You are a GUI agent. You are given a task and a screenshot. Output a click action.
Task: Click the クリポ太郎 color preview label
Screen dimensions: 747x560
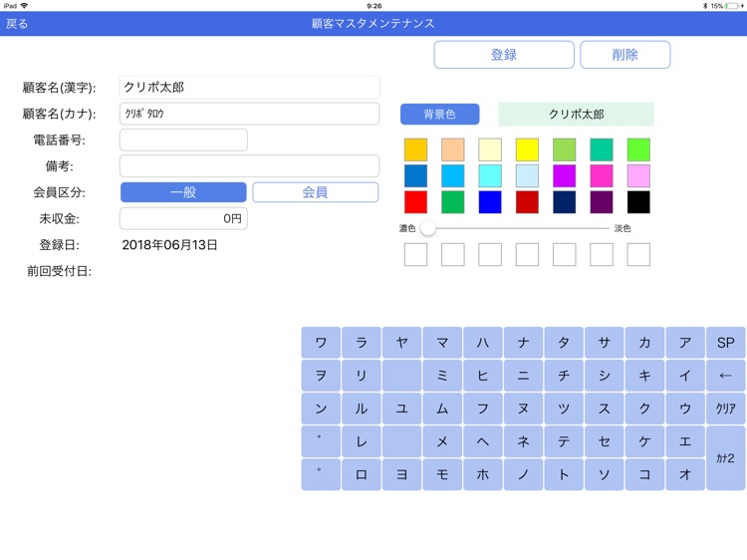[x=576, y=114]
